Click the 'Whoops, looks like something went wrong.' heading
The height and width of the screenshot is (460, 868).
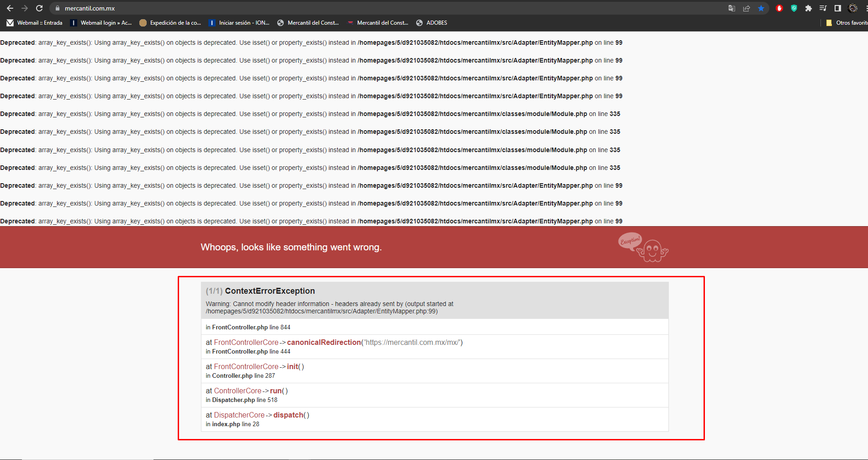(291, 247)
